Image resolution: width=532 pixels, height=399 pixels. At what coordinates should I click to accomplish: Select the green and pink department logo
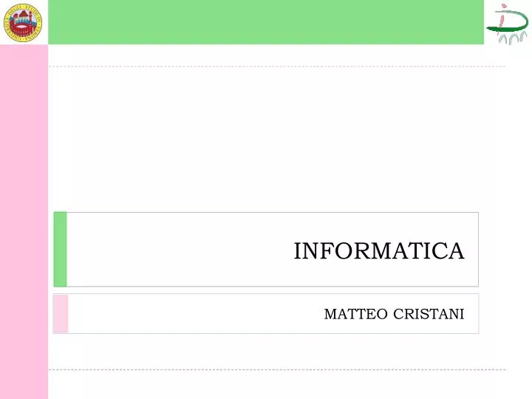(507, 24)
